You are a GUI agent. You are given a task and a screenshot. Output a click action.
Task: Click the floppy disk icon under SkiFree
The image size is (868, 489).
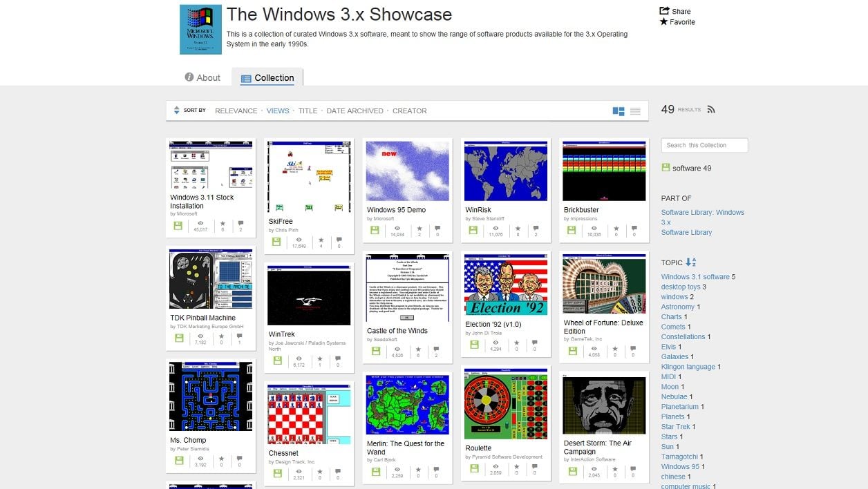point(276,242)
